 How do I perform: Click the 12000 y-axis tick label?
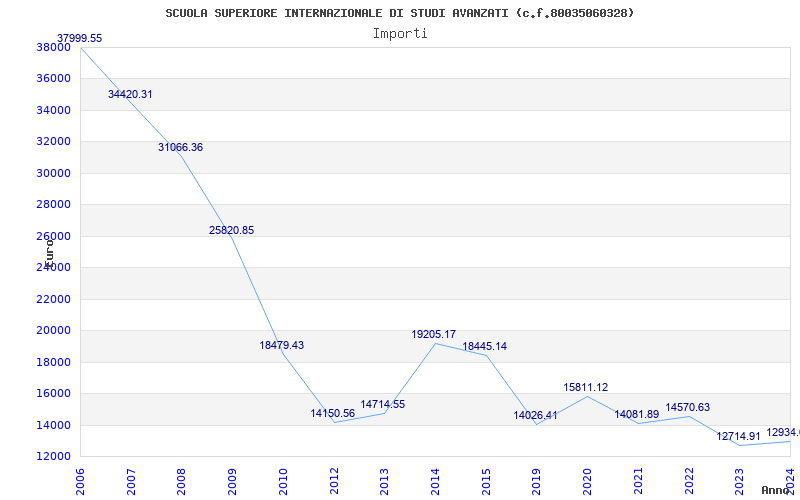coord(53,456)
